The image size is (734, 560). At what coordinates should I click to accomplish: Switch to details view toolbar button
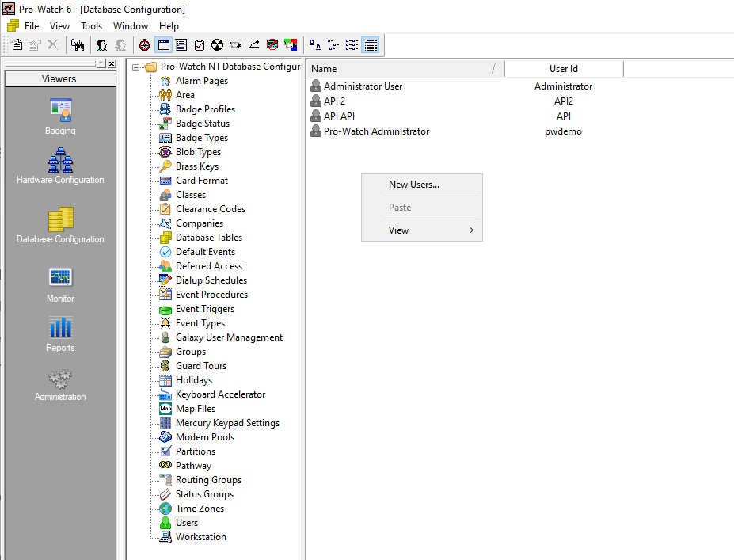pyautogui.click(x=371, y=45)
